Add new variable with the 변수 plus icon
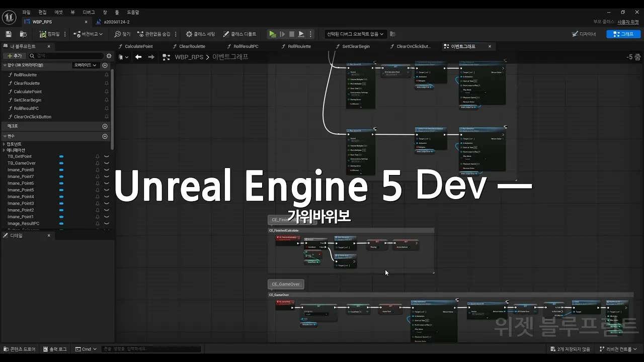 pyautogui.click(x=105, y=136)
